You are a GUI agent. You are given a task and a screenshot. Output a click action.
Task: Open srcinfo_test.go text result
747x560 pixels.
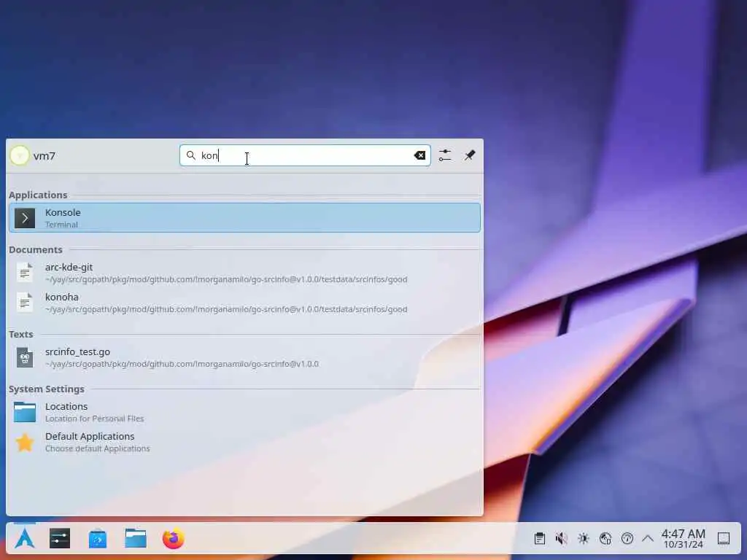click(x=244, y=357)
